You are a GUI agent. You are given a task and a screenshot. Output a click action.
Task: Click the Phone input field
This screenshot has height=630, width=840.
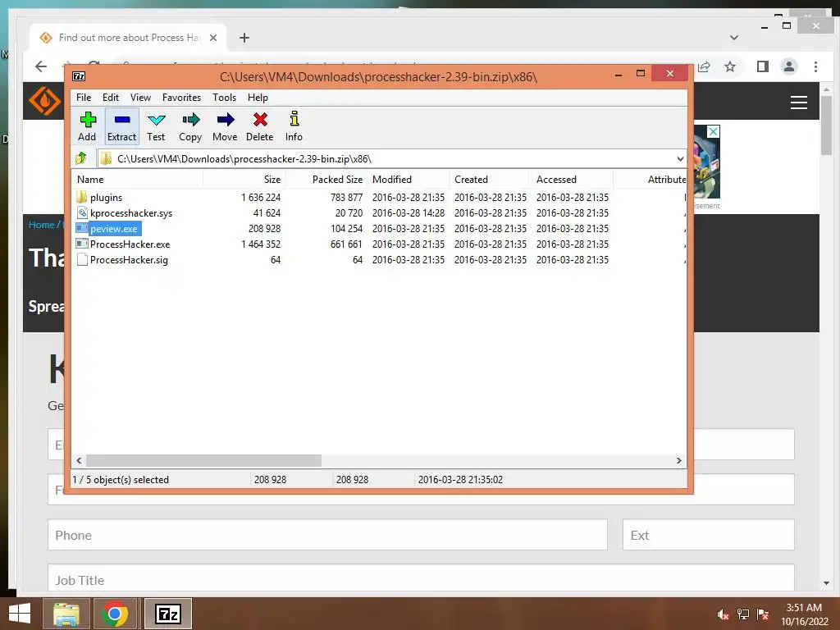click(x=327, y=535)
